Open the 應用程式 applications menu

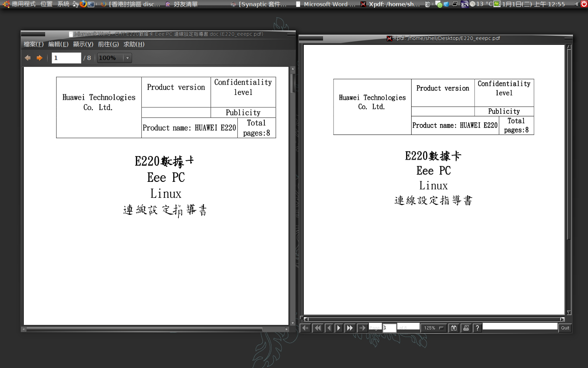[23, 4]
